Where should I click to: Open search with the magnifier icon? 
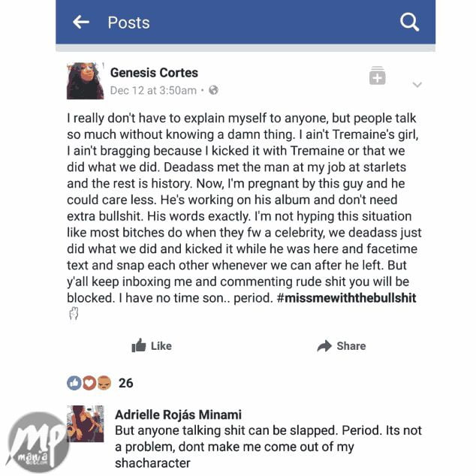tap(409, 23)
